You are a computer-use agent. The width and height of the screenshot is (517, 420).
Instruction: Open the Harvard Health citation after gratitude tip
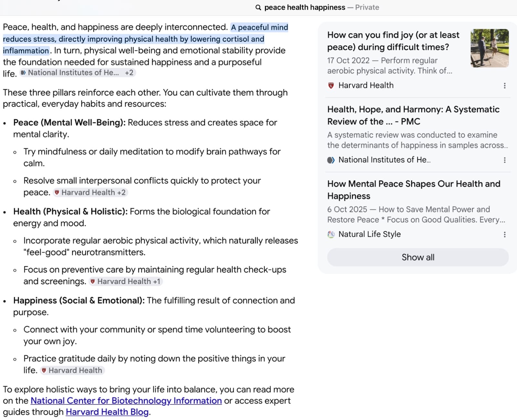[x=72, y=370]
